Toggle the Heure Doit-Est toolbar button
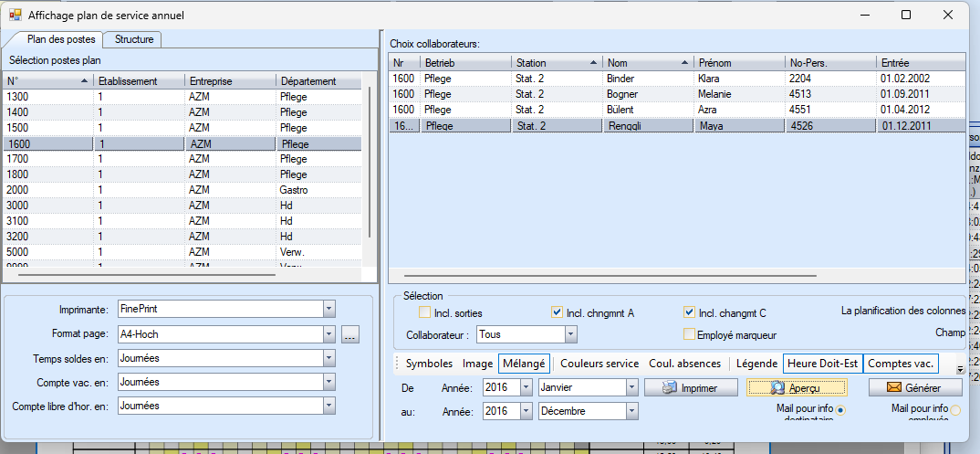Screen dimensions: 980x454 822,364
